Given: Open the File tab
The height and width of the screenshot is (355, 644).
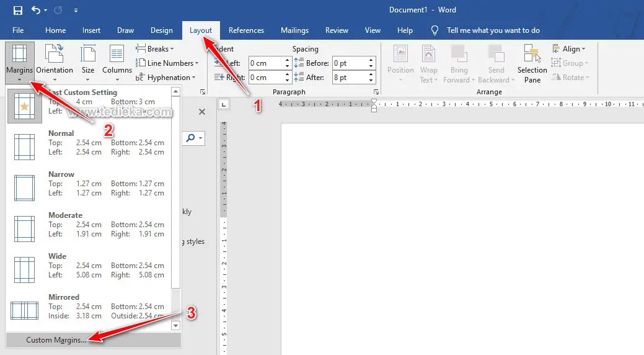Looking at the screenshot, I should tap(18, 30).
